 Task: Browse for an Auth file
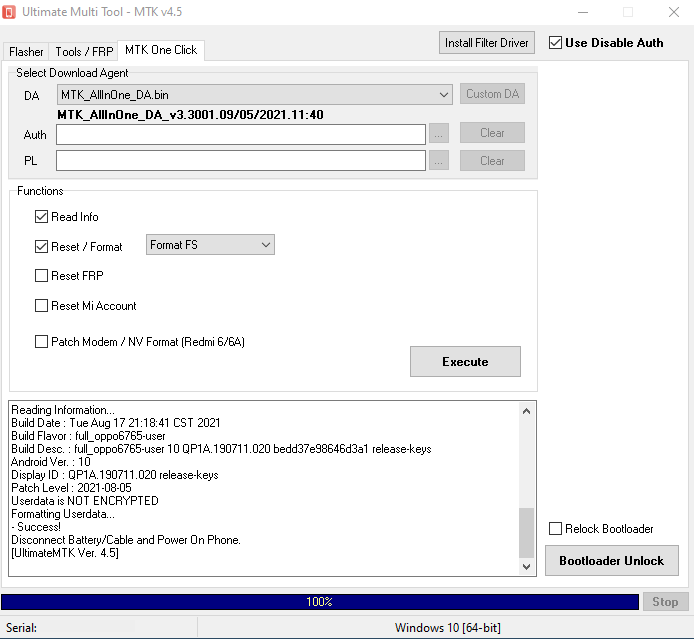point(438,134)
